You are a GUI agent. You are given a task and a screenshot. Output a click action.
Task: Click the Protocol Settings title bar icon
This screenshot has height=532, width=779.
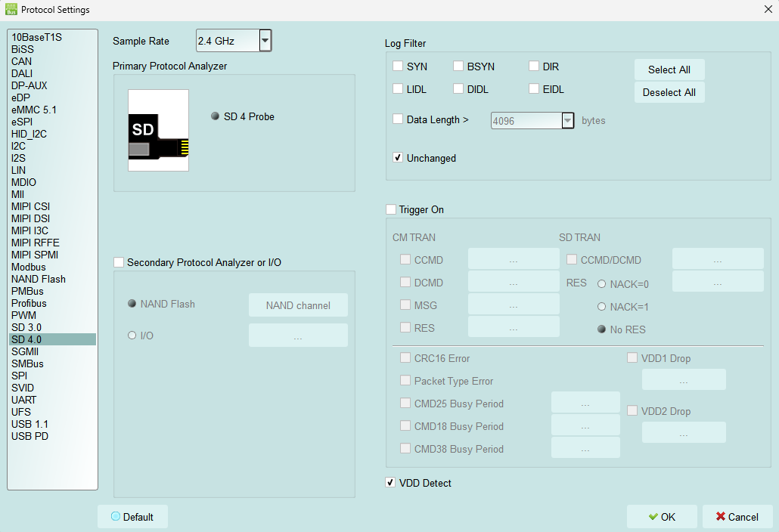pyautogui.click(x=11, y=9)
